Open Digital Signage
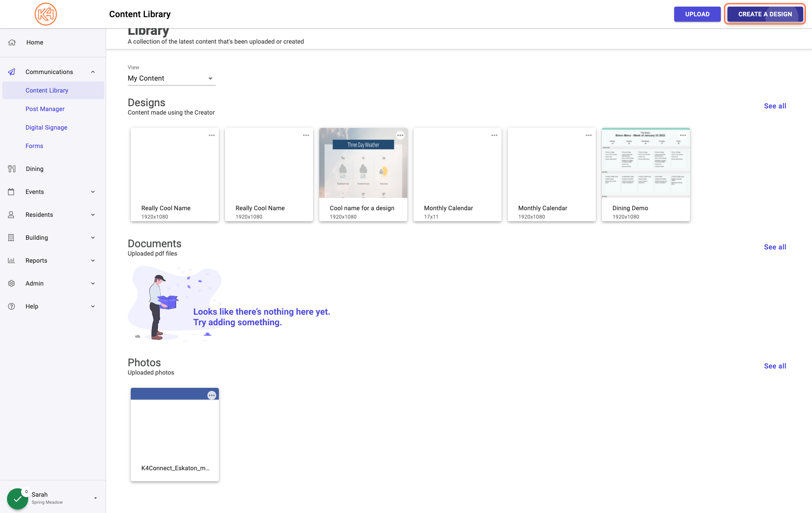Screen dimensions: 812x513 46,127
